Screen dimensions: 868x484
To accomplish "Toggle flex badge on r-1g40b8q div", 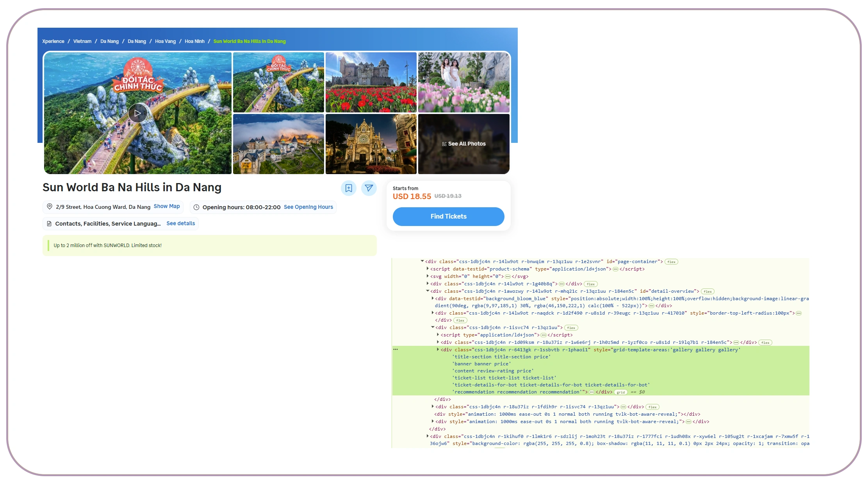I will tap(591, 284).
